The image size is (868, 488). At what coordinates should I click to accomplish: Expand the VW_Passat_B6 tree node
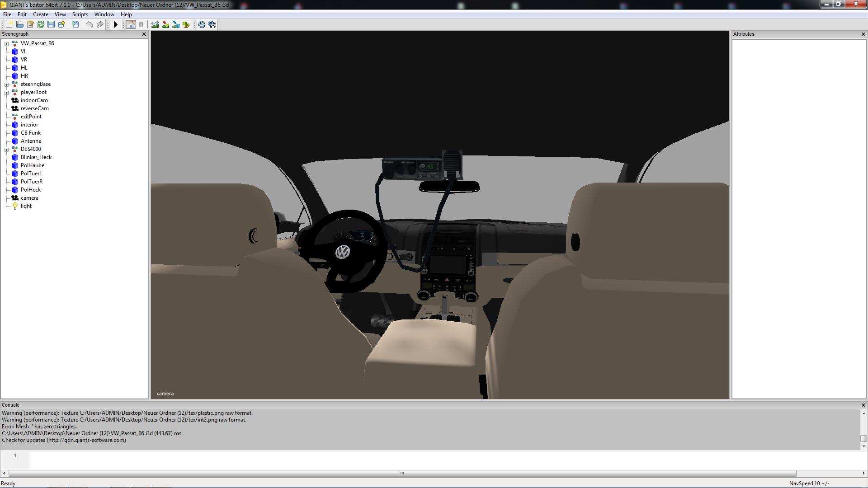click(6, 44)
